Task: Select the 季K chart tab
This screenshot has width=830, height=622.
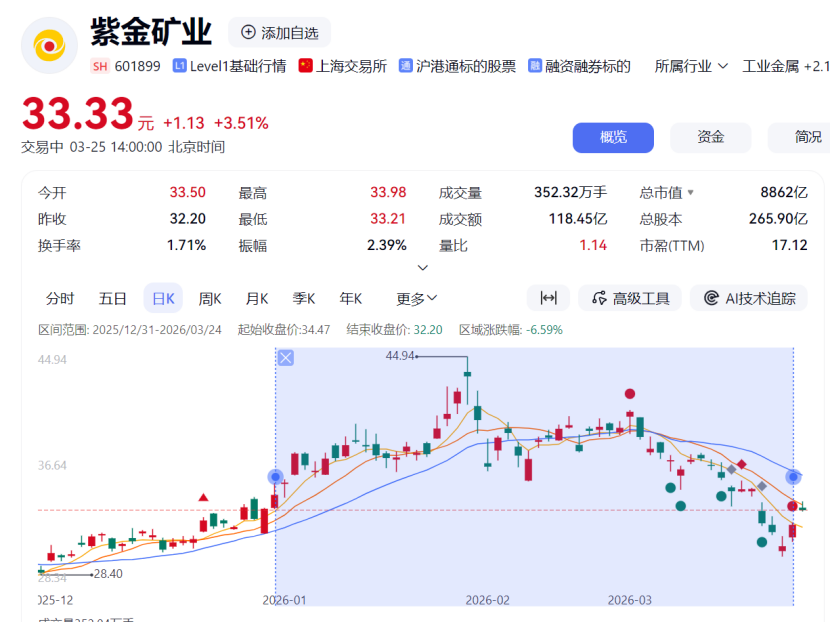Action: [x=304, y=299]
